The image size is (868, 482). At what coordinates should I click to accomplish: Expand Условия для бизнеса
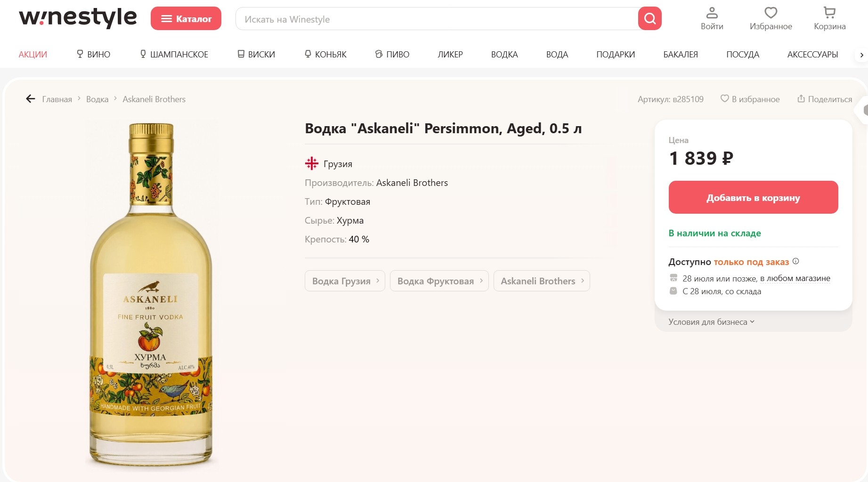tap(711, 322)
